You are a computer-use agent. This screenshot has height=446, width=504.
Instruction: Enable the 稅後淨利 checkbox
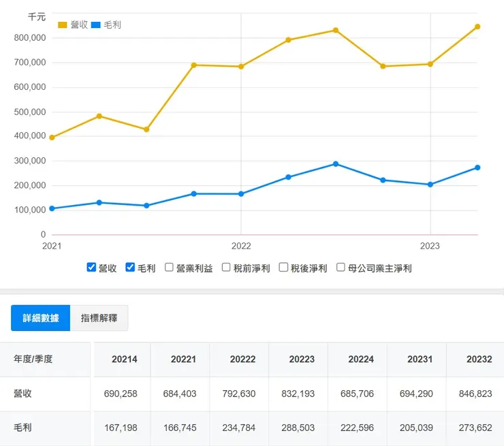tap(283, 268)
